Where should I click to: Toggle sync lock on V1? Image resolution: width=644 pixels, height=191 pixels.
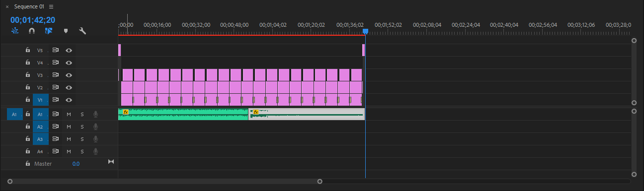tap(56, 100)
